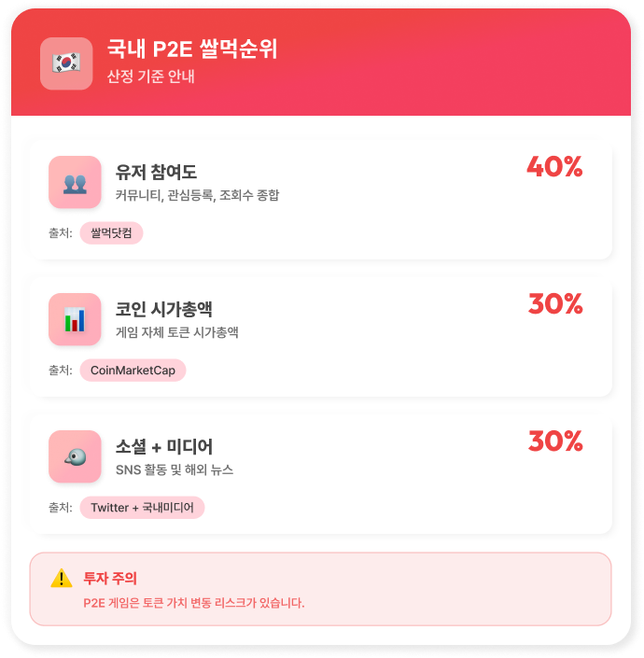The image size is (644, 658).
Task: Click the SNS 활동 및 해외 뉴스 description
Action: pos(174,469)
